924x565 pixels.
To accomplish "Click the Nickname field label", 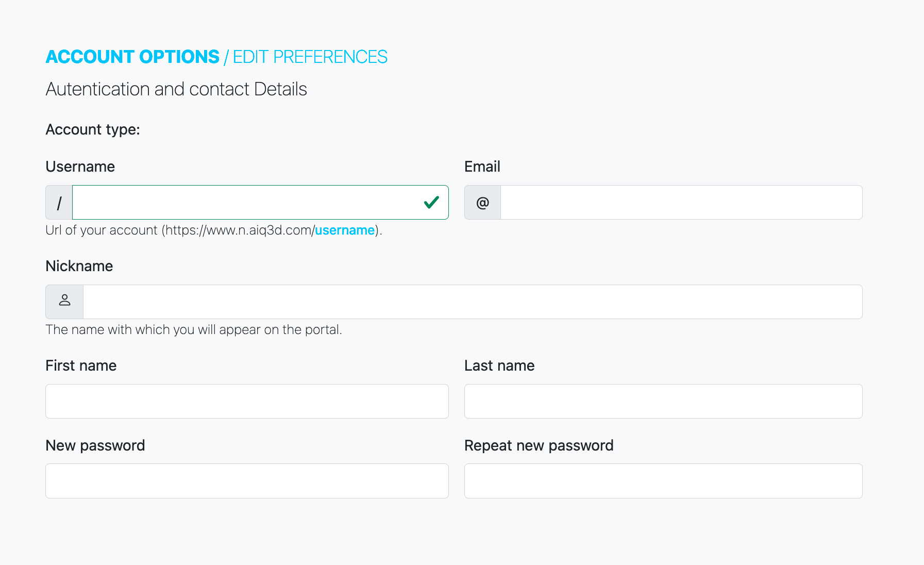I will [79, 266].
